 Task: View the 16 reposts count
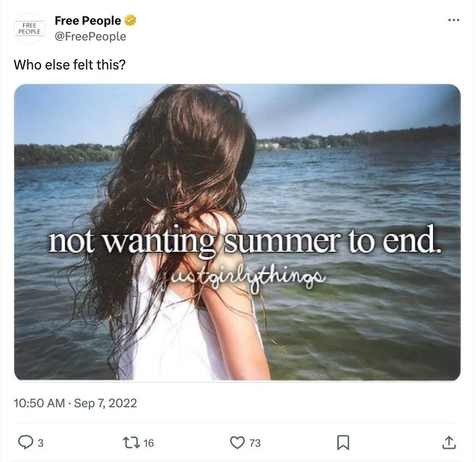click(x=148, y=443)
